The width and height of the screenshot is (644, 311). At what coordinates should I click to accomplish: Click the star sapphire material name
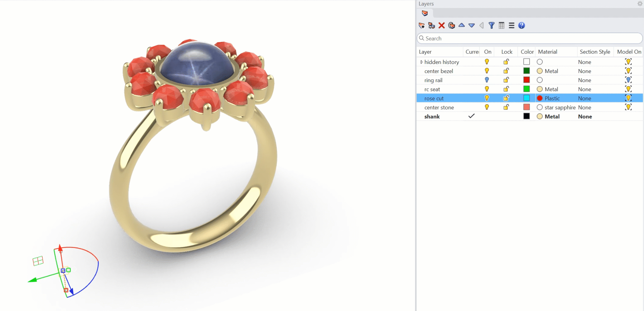click(560, 108)
